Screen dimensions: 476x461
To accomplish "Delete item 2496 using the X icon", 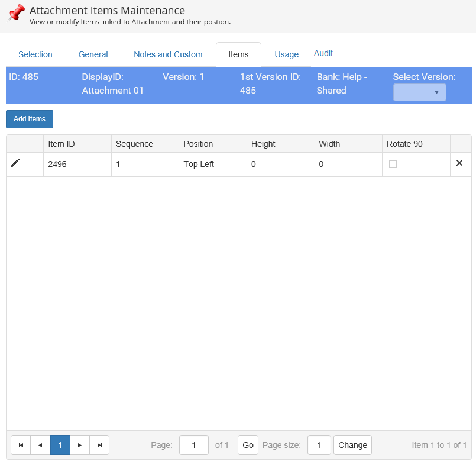I will tap(459, 163).
